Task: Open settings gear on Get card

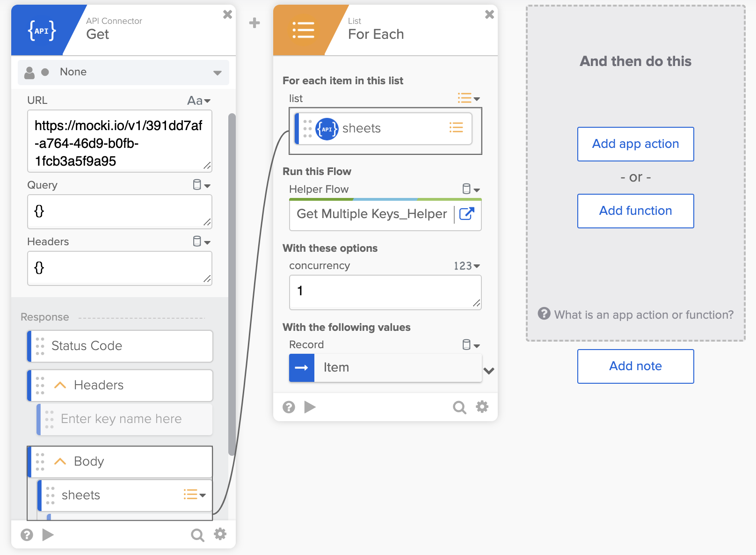Action: click(x=220, y=534)
